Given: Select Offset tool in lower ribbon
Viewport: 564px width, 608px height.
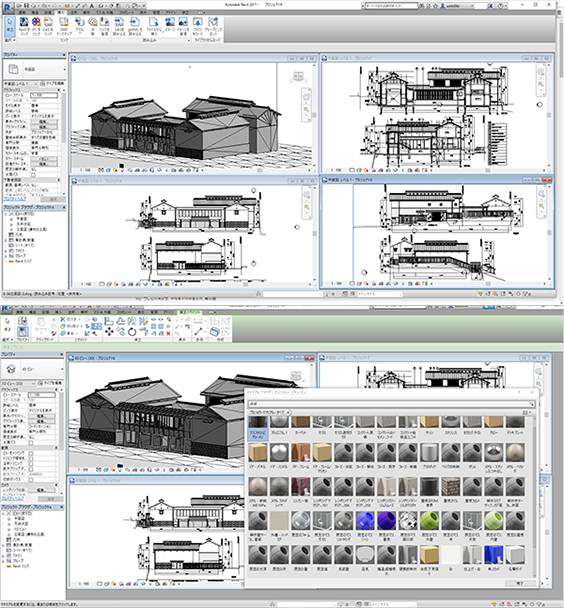Looking at the screenshot, I should (121, 321).
